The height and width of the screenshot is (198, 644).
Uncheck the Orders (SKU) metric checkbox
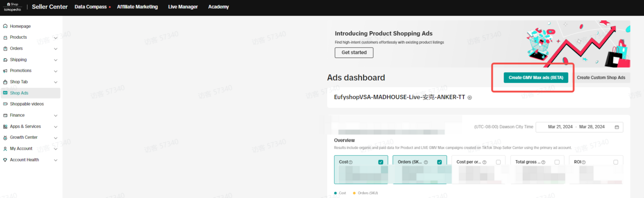tap(439, 162)
